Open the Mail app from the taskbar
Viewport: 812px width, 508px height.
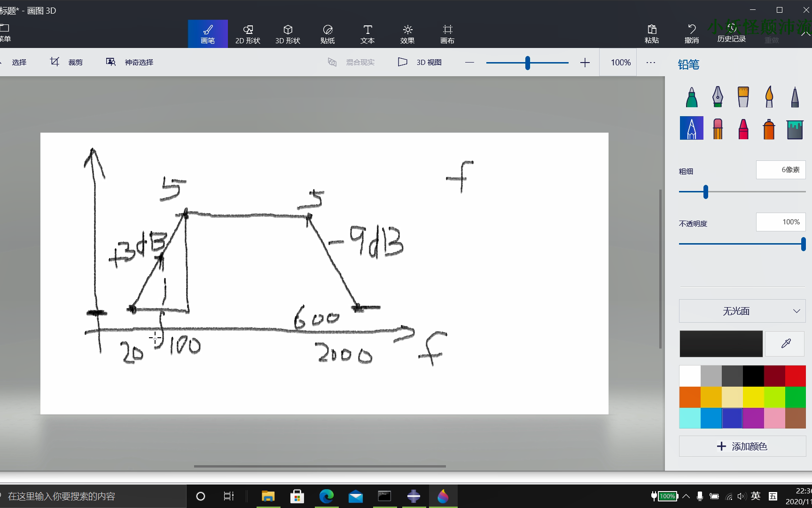coord(355,496)
